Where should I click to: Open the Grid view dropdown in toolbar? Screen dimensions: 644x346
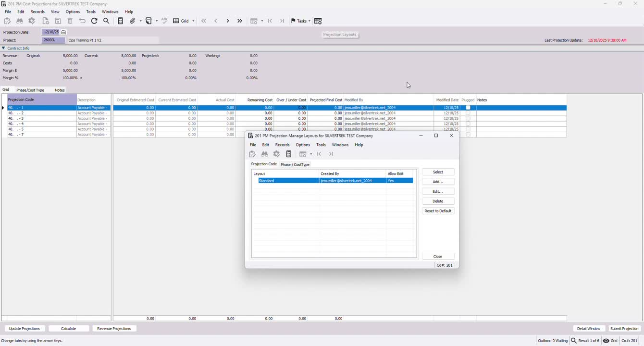(184, 21)
